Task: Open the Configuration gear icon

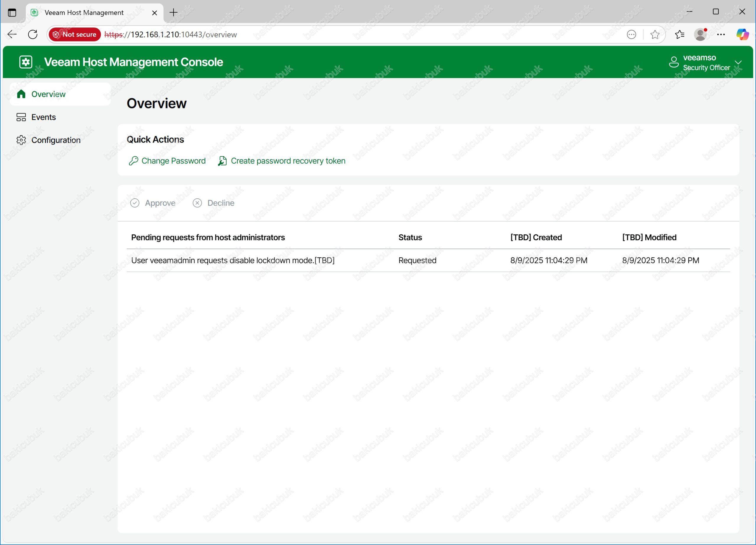Action: click(21, 140)
